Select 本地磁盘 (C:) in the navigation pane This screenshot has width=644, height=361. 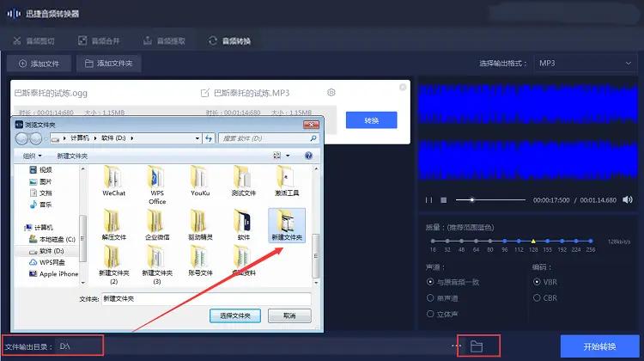(x=52, y=239)
